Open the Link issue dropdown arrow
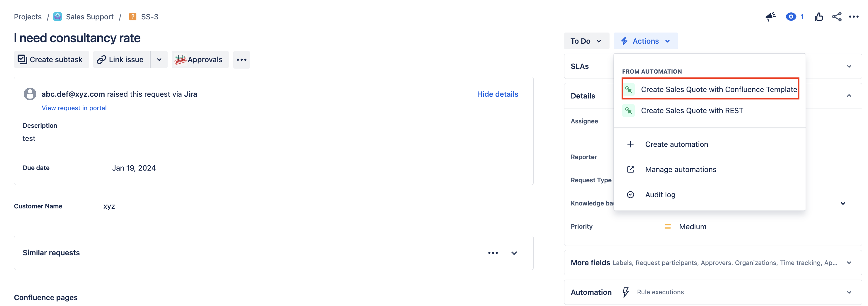The image size is (868, 306). (x=159, y=60)
